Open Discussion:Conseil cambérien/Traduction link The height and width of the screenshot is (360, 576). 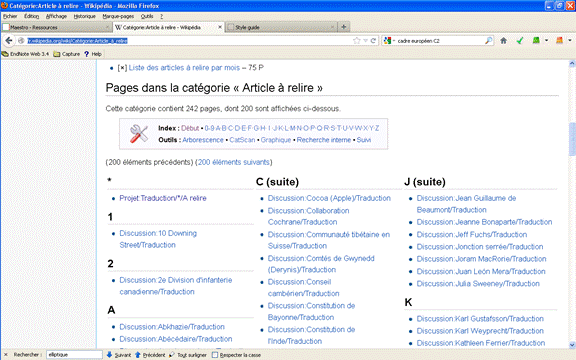coord(303,288)
